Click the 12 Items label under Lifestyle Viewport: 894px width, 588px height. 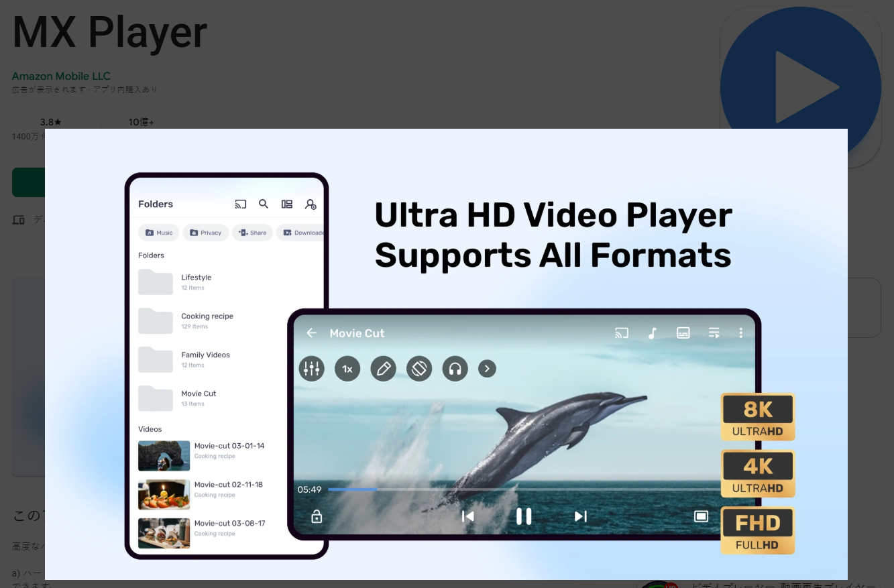click(192, 288)
